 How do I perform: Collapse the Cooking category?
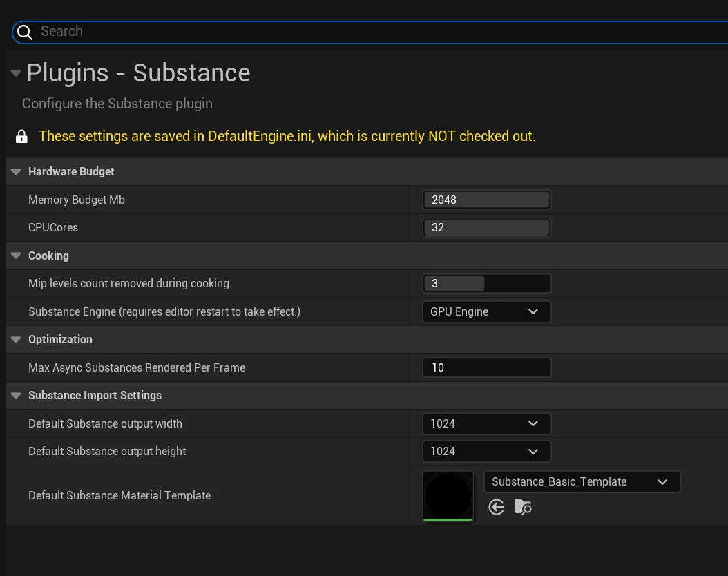(x=17, y=256)
